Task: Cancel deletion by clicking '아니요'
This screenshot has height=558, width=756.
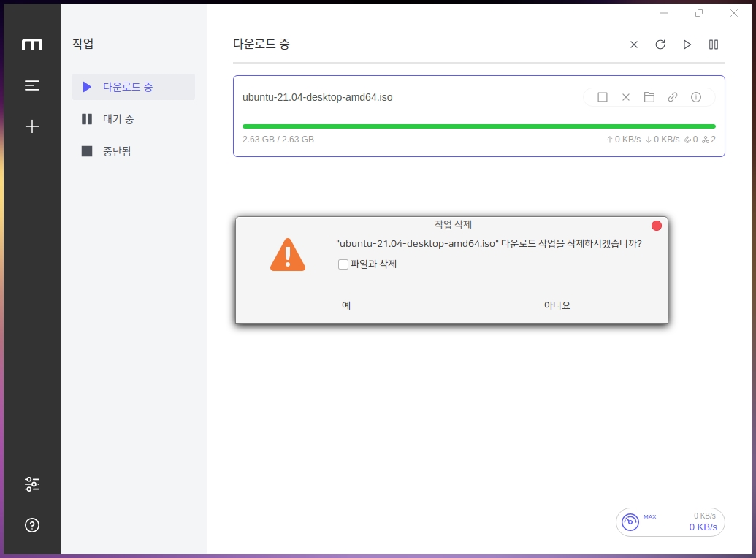Action: pyautogui.click(x=557, y=305)
